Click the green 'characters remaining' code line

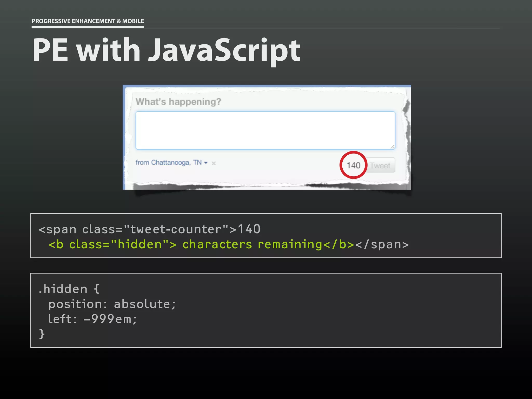(201, 244)
